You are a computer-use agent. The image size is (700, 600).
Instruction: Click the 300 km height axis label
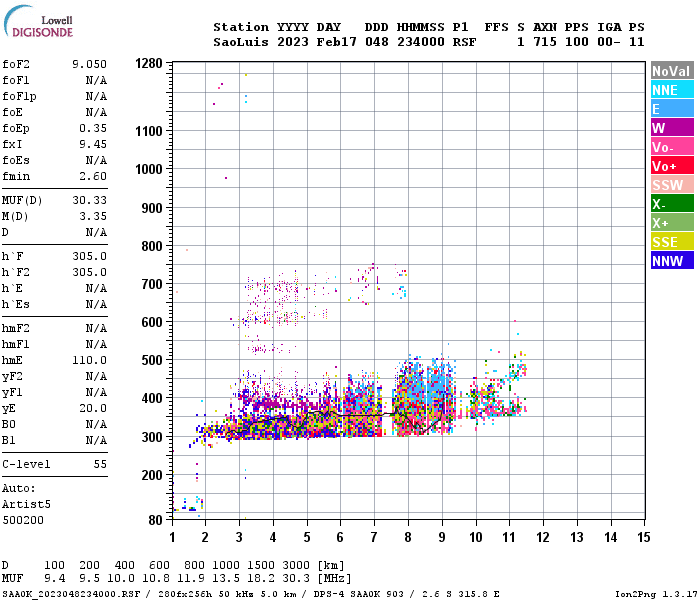click(x=152, y=437)
